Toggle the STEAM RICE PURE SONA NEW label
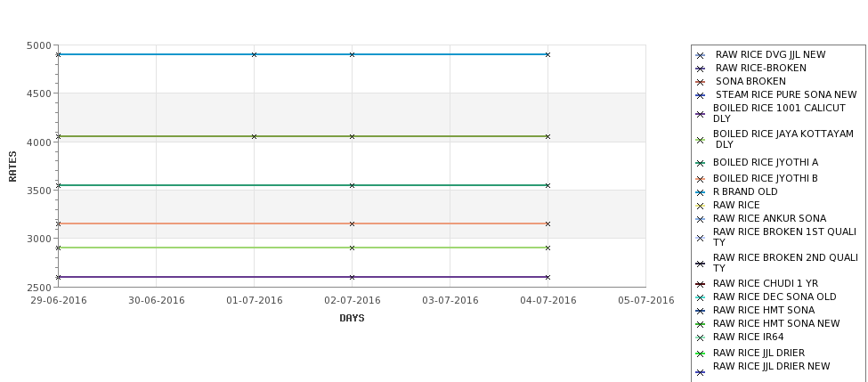This screenshot has width=868, height=382. click(x=786, y=94)
